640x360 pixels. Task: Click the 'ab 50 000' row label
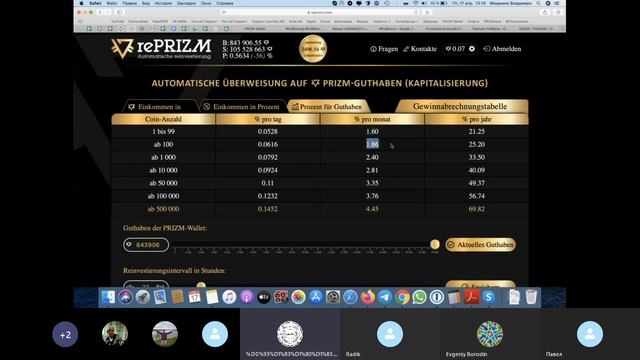click(x=163, y=183)
